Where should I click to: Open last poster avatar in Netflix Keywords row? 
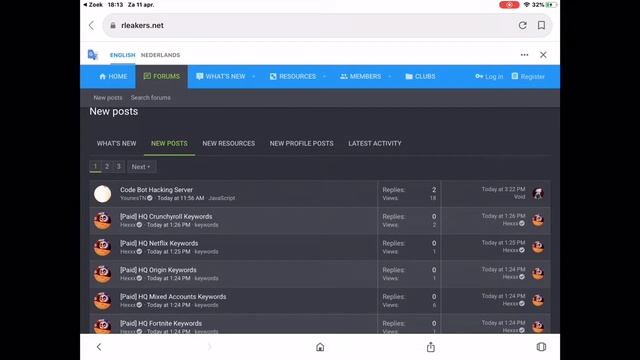pos(538,247)
